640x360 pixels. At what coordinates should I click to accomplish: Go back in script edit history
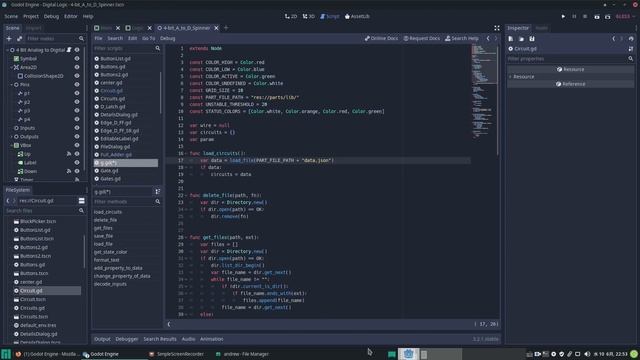pyautogui.click(x=488, y=38)
